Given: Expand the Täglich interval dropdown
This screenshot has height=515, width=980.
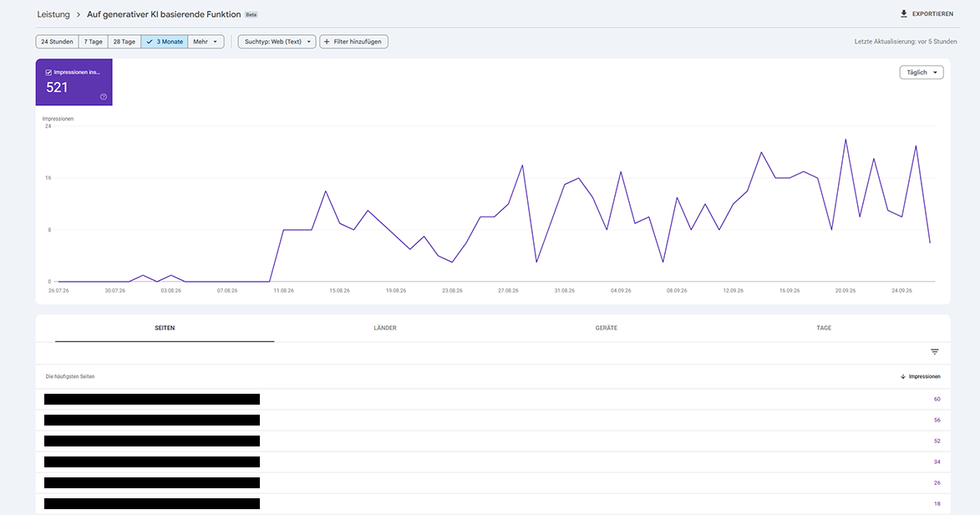Looking at the screenshot, I should (x=922, y=73).
